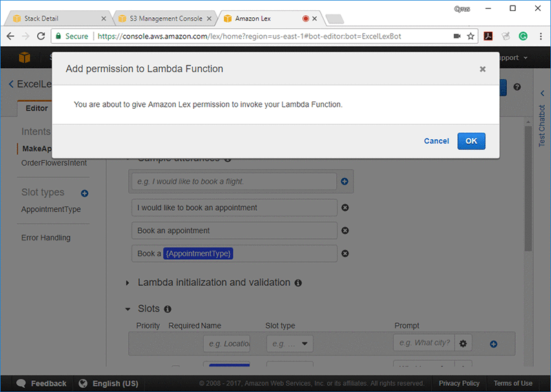This screenshot has width=551, height=392.
Task: Click the address bar URL
Action: pyautogui.click(x=249, y=37)
